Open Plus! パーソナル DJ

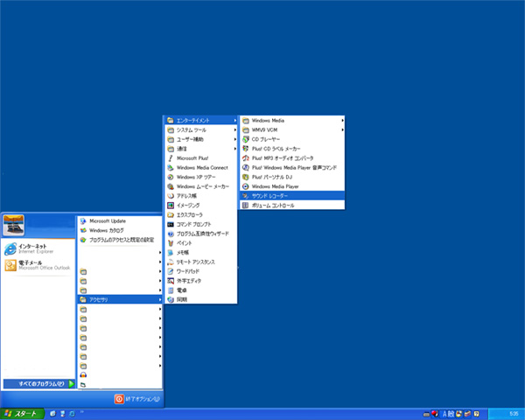[x=292, y=177]
